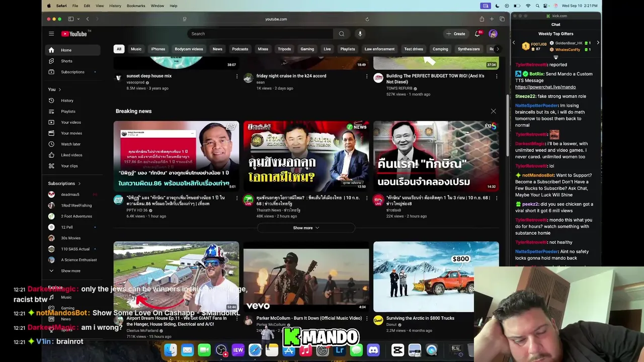Open Music app from the Dock
Viewport: 644px width, 362px height.
coord(305,350)
